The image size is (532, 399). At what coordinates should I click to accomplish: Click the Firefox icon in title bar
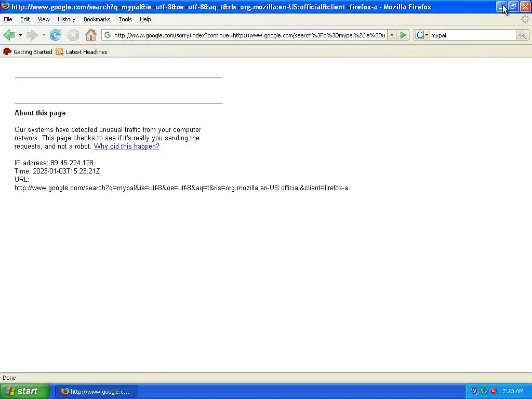(5, 6)
